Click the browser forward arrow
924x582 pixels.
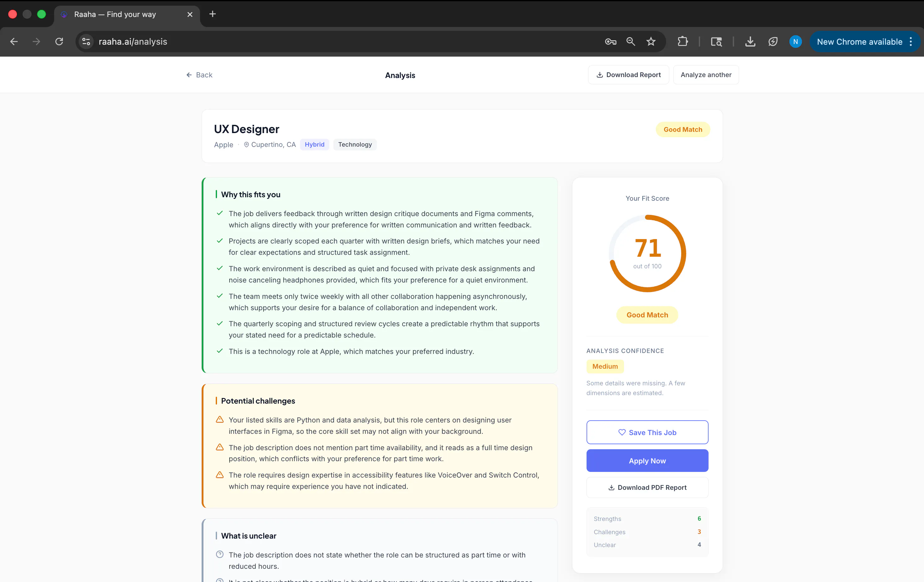(36, 42)
